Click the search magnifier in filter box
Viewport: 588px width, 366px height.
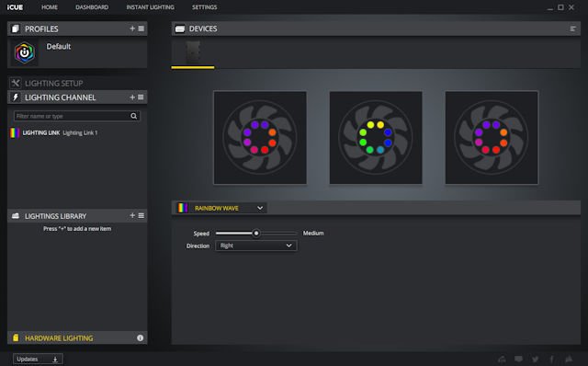[133, 116]
